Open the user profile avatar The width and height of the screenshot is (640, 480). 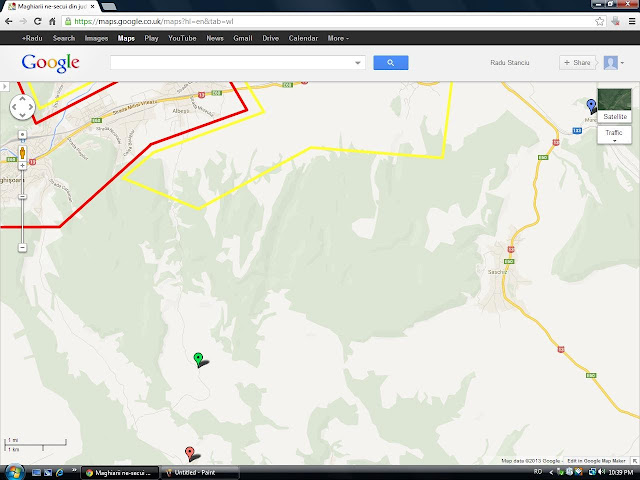pyautogui.click(x=611, y=62)
